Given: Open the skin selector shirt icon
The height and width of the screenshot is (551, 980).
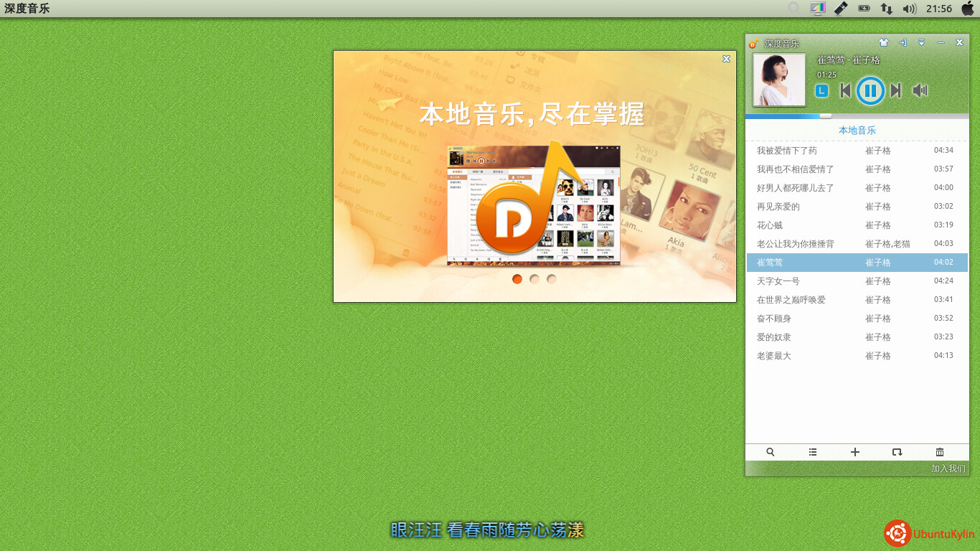Looking at the screenshot, I should click(884, 43).
